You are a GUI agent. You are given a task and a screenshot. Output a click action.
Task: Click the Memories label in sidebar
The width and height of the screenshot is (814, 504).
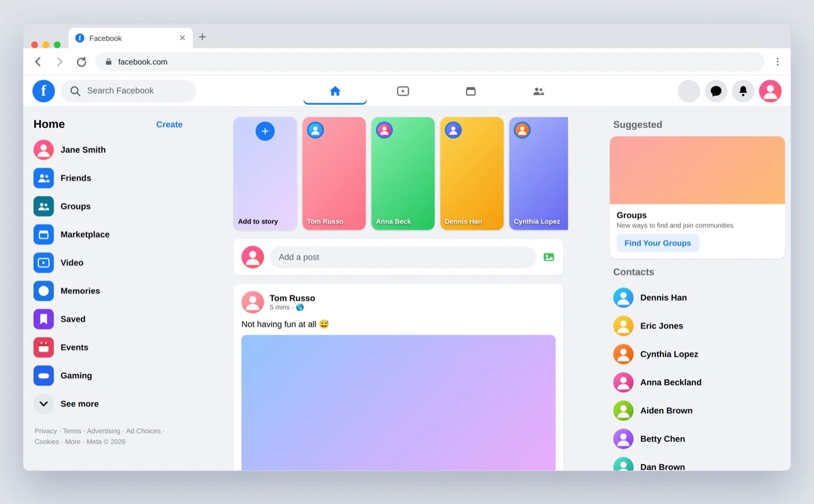pos(80,291)
